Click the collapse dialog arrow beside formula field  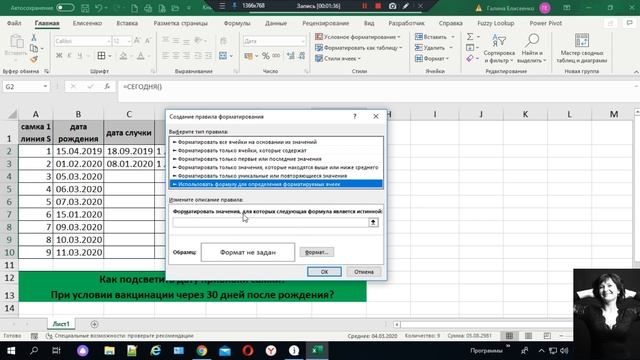(x=373, y=222)
